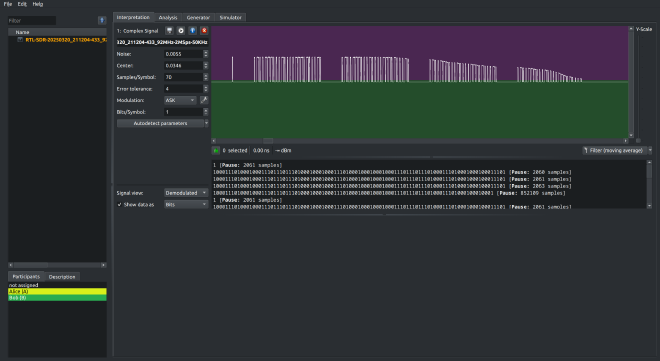This screenshot has width=660, height=361.
Task: Adjust the Samples/Symbol spinner arrows
Action: 205,77
